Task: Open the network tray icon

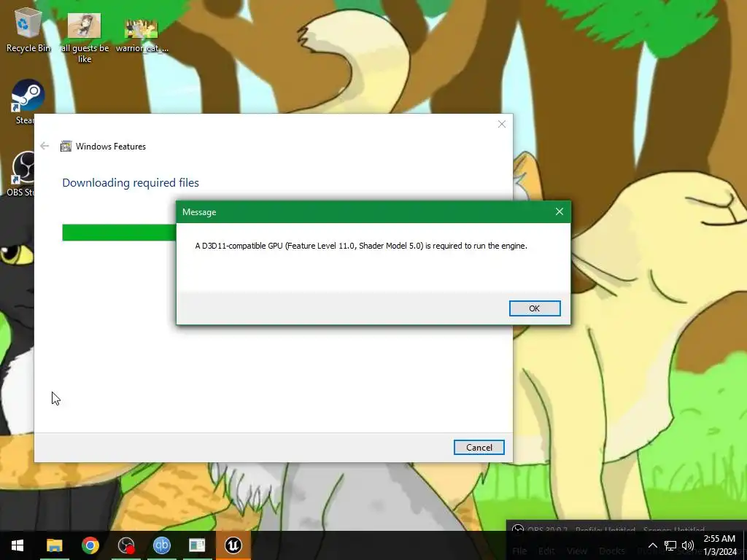Action: [x=670, y=545]
